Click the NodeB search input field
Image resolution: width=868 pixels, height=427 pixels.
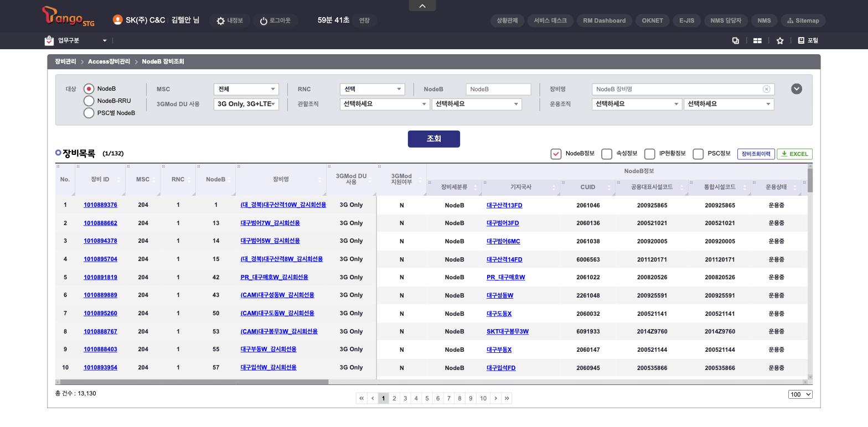[x=499, y=89]
